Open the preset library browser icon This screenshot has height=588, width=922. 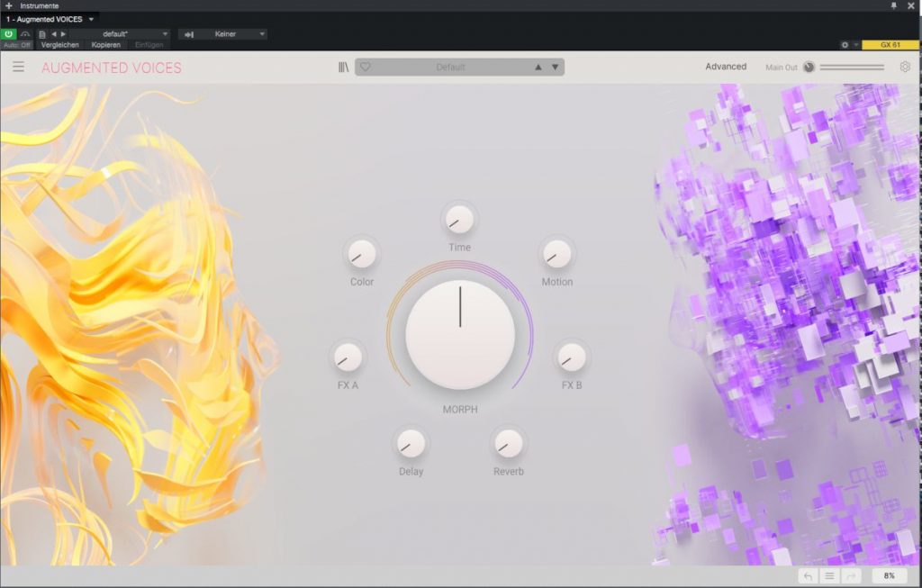(x=343, y=67)
